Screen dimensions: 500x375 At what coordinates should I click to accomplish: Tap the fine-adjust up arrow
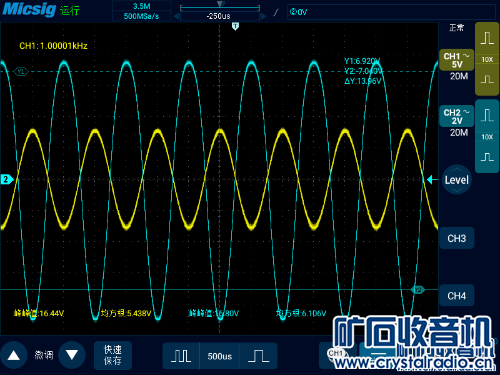tap(14, 355)
